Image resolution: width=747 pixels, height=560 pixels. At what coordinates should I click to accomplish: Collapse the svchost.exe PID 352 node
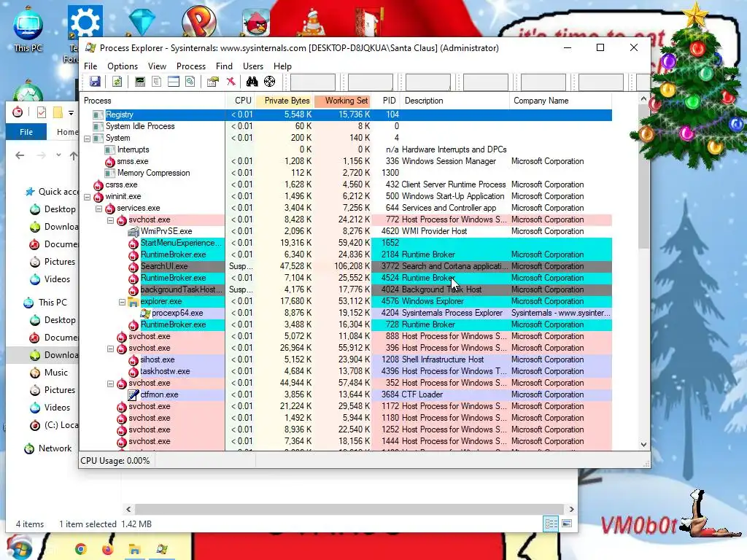point(111,384)
